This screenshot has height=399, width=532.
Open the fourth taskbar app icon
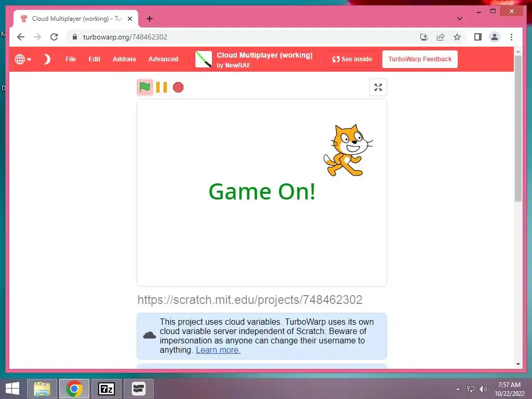(x=138, y=389)
